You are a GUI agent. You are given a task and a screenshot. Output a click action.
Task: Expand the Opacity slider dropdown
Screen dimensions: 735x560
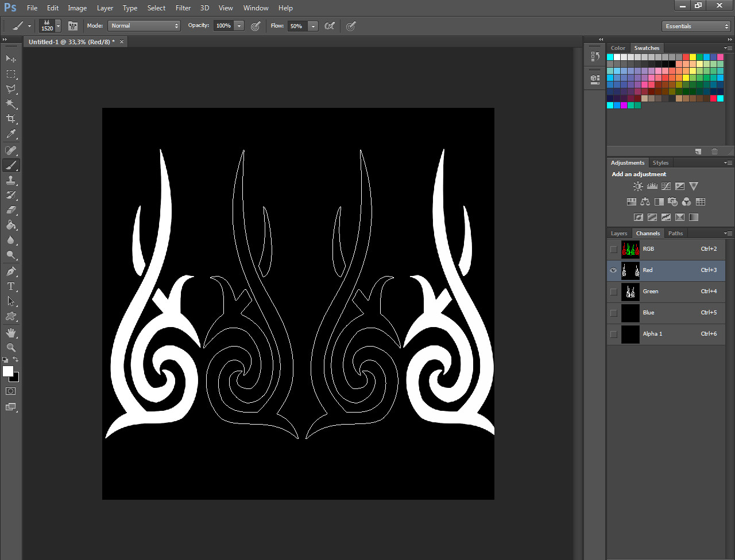coord(239,26)
